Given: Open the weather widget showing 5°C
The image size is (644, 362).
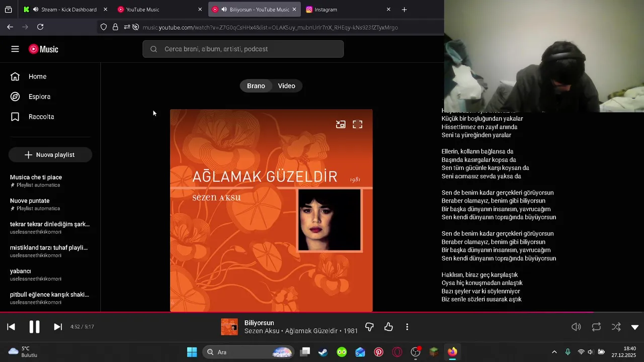Looking at the screenshot, I should (x=23, y=352).
